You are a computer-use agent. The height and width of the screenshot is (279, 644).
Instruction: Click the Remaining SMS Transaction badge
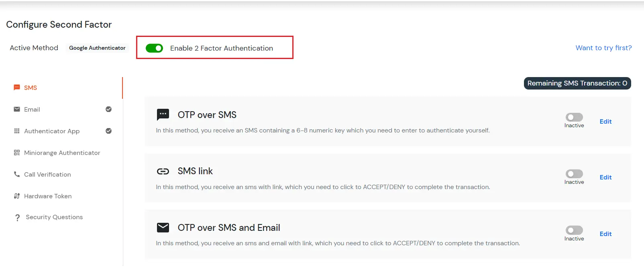pos(577,83)
